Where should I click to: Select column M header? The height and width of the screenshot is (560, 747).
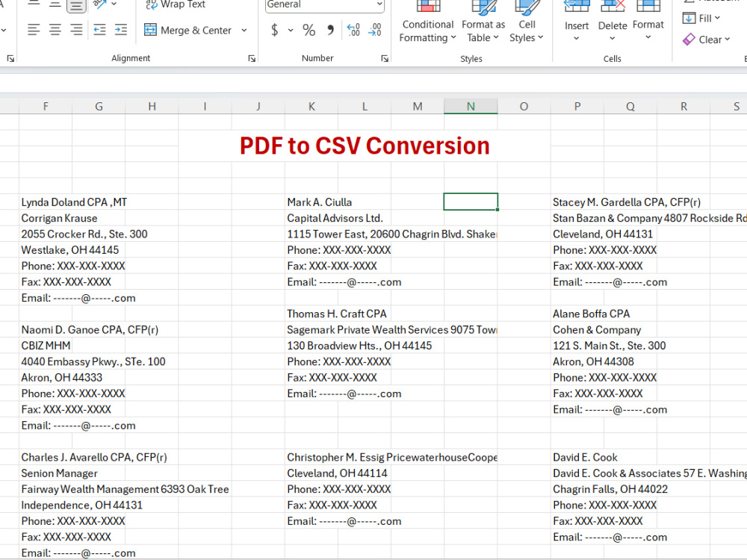pos(418,106)
